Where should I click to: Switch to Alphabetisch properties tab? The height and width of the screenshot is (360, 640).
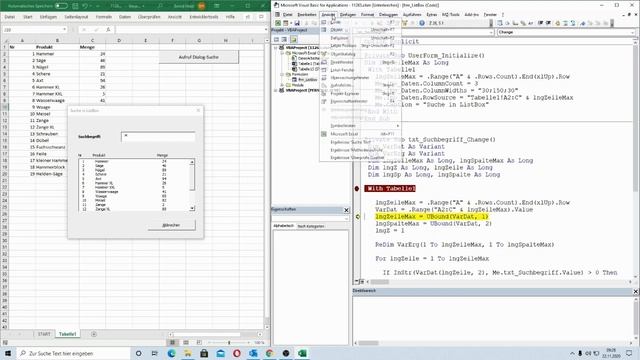[283, 226]
